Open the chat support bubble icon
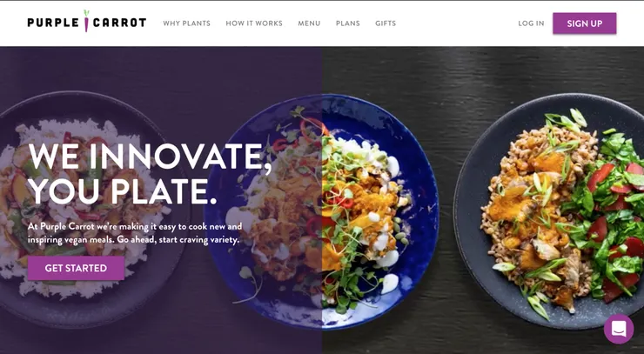The image size is (644, 354). pyautogui.click(x=619, y=329)
